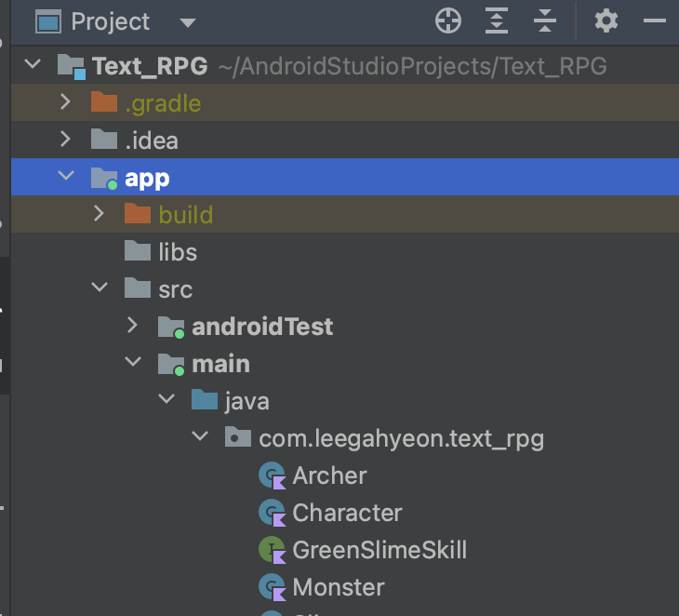Click the ~/AndroidStudioProjects/Text_RPG path text
Screen dimensions: 679x616
[412, 66]
